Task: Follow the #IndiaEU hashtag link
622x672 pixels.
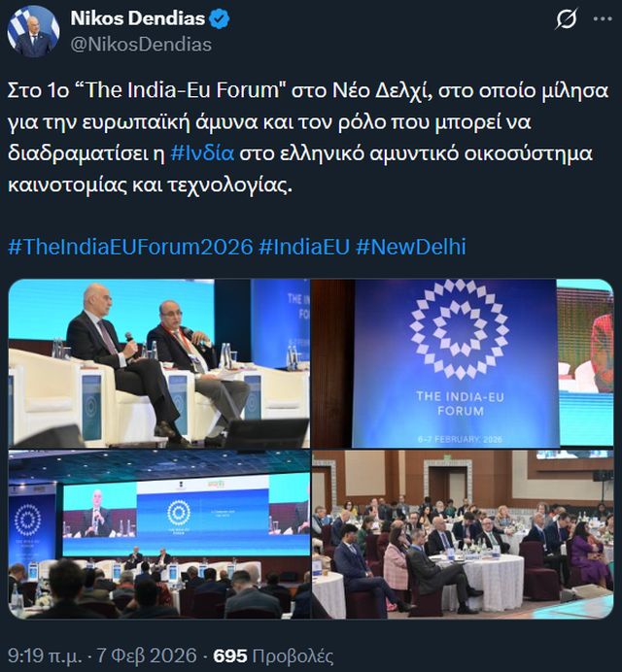Action: (304, 247)
